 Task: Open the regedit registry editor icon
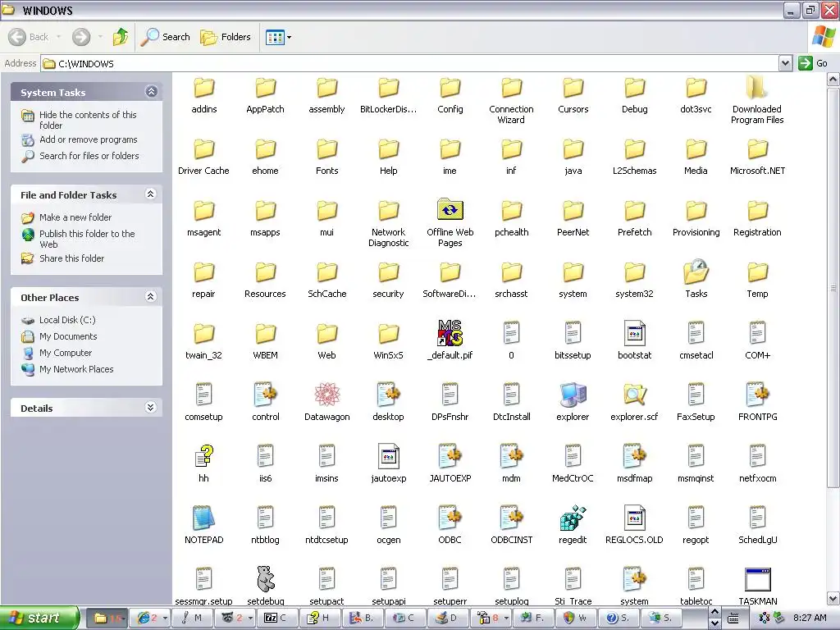(x=573, y=518)
